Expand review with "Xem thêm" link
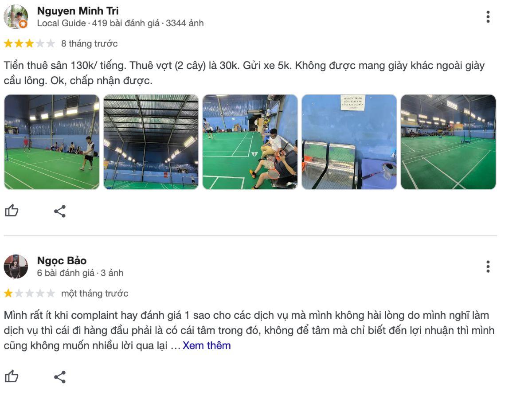 (207, 345)
